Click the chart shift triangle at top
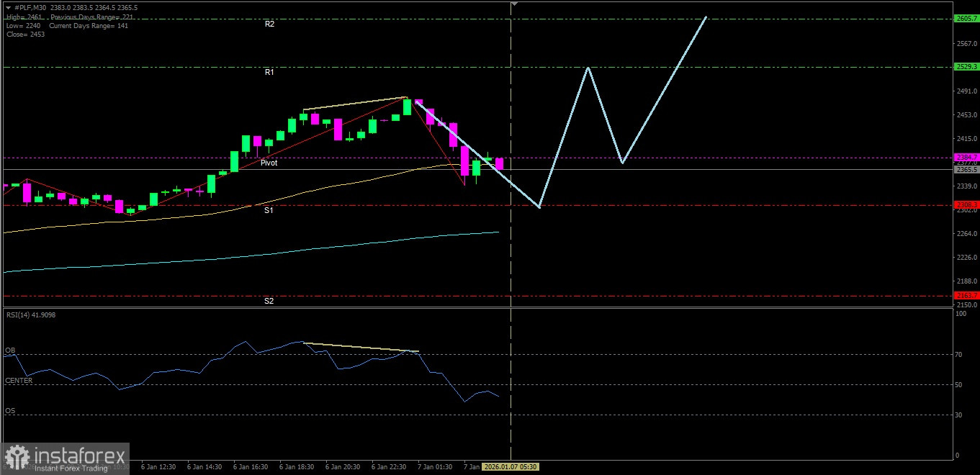This screenshot has width=980, height=475. point(514,4)
